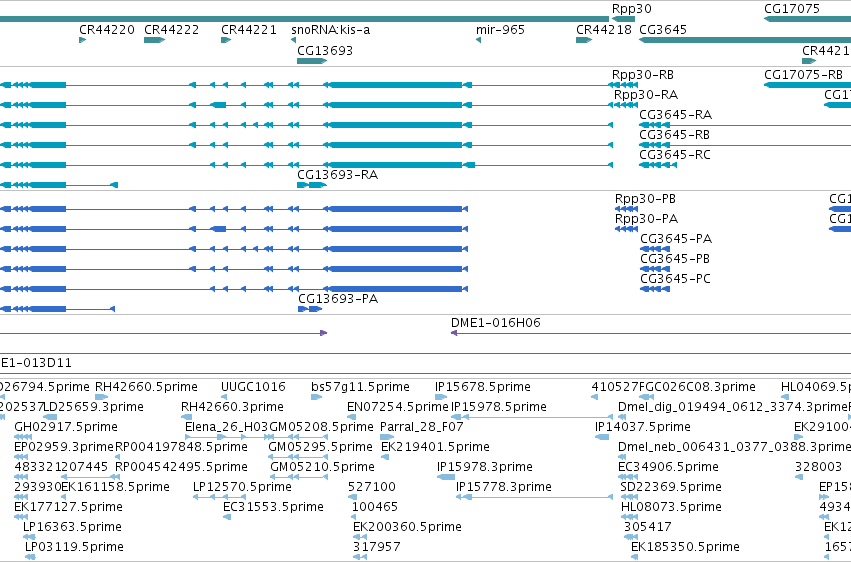Select the Rpp30-RA transcript label

pyautogui.click(x=646, y=95)
